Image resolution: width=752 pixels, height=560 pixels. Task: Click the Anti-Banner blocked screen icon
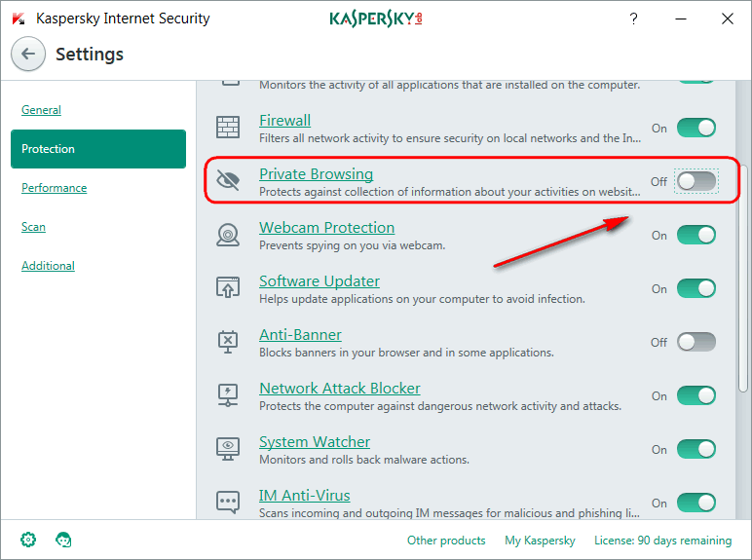(228, 342)
